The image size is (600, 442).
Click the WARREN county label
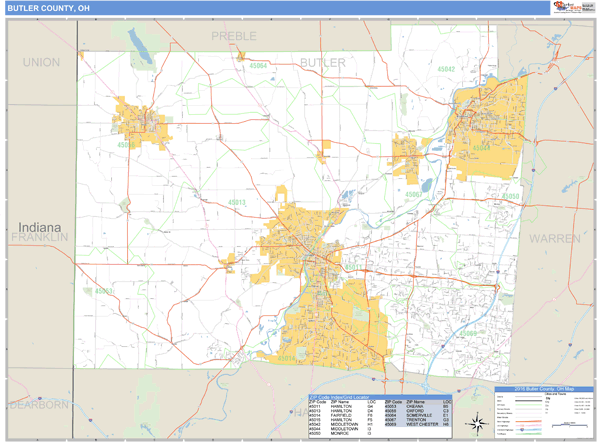point(553,239)
